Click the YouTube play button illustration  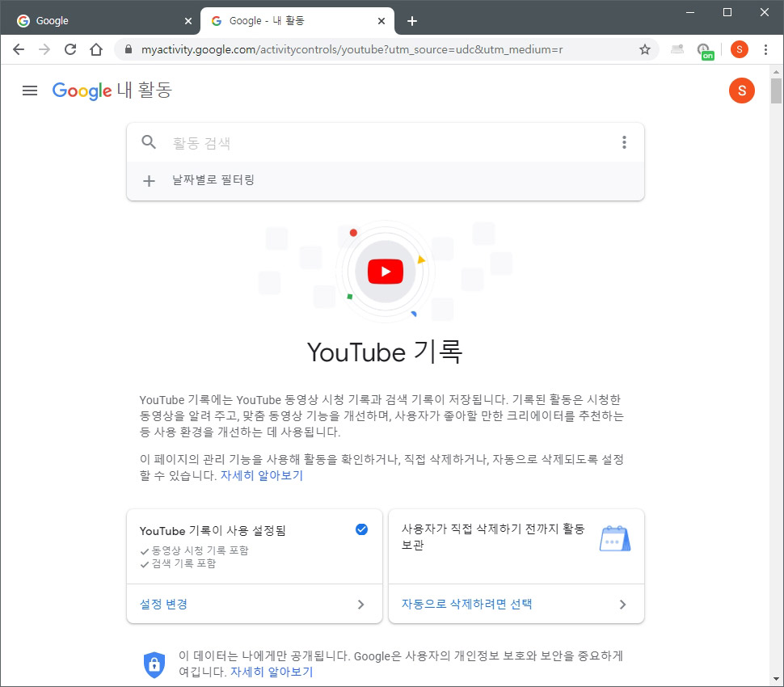point(385,271)
